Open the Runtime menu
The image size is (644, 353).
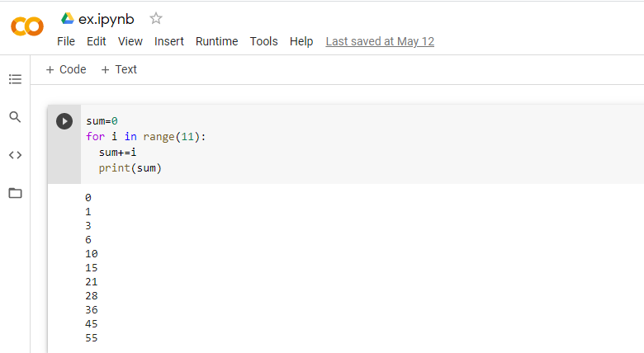[x=216, y=41]
